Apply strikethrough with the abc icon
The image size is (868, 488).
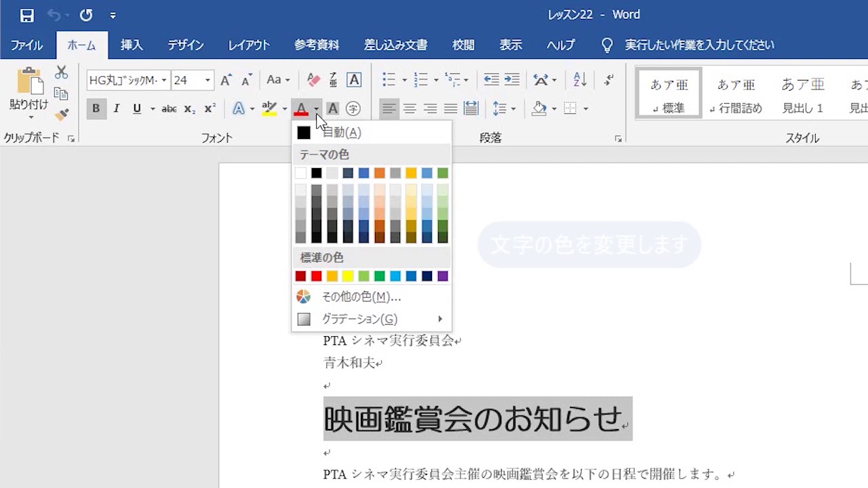click(x=170, y=108)
